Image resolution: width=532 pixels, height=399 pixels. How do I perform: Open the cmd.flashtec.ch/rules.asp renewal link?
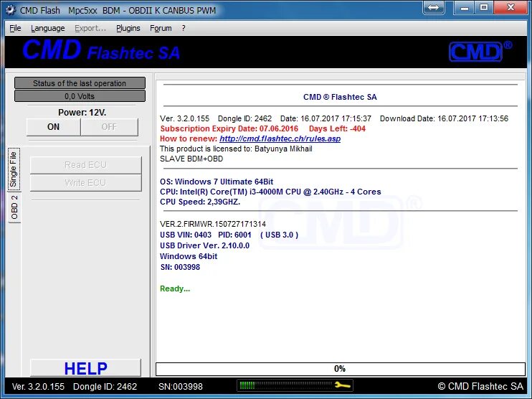[280, 139]
